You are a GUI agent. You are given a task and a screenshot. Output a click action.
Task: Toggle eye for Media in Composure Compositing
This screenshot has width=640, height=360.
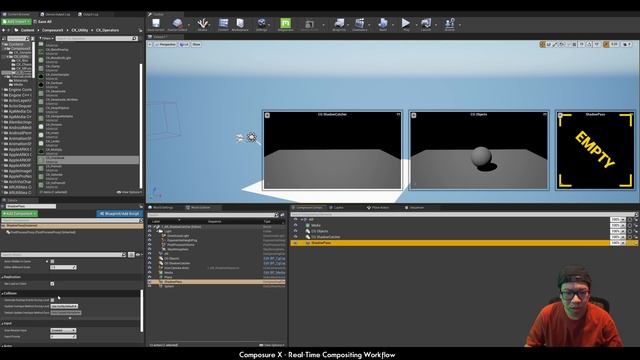(296, 225)
